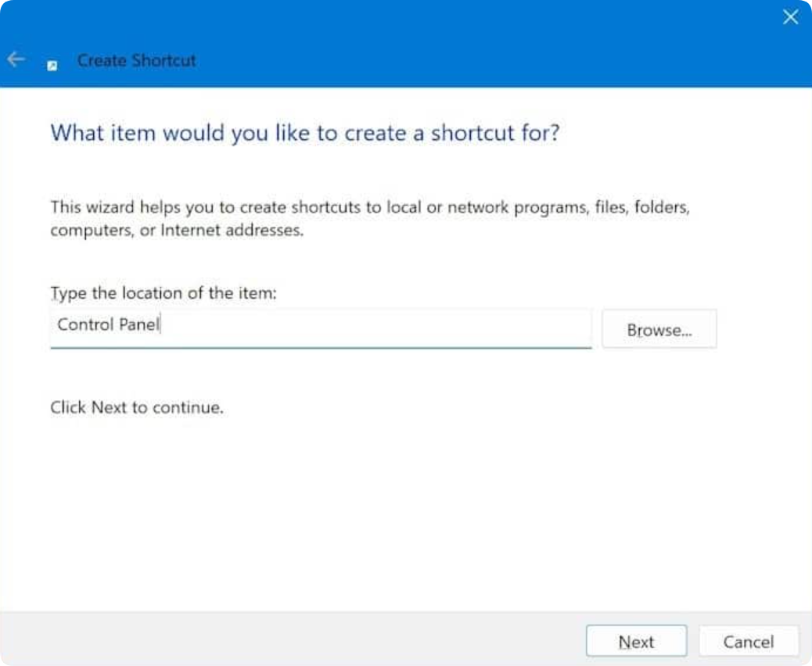Viewport: 812px width, 666px height.
Task: Cancel the shortcut wizard
Action: (x=748, y=642)
